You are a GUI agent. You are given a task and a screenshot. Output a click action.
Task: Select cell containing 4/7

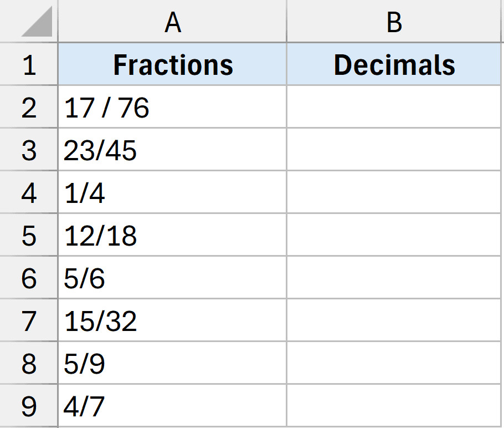(x=172, y=407)
